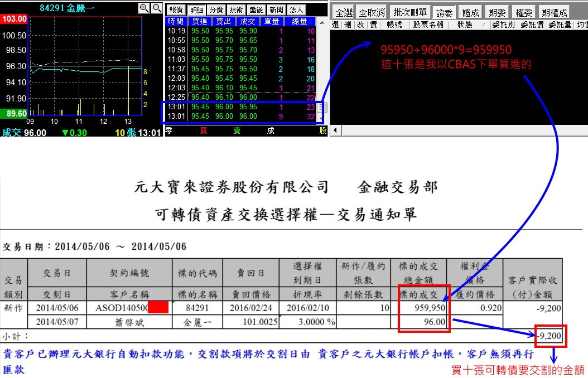The height and width of the screenshot is (378, 588).
Task: Click the 成交 column header in tick list
Action: 248,21
